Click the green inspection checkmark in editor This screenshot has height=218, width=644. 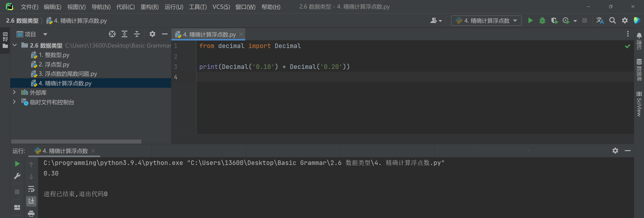628,46
